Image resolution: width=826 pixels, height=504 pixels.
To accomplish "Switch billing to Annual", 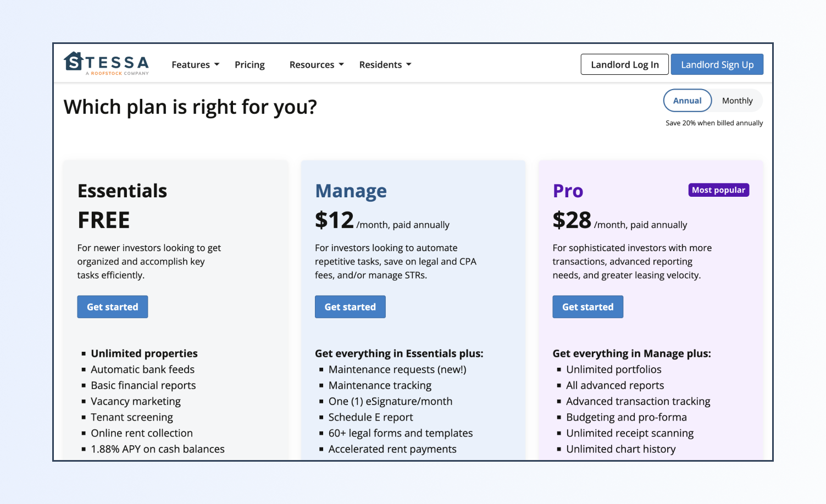I will (687, 101).
